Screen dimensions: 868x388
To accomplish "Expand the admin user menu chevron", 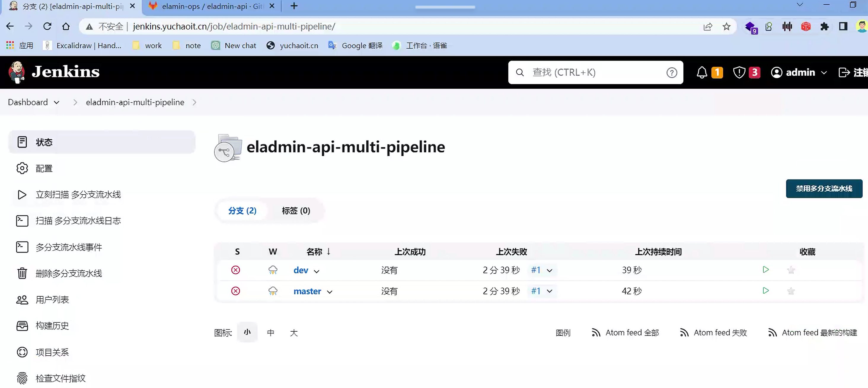I will (x=824, y=73).
